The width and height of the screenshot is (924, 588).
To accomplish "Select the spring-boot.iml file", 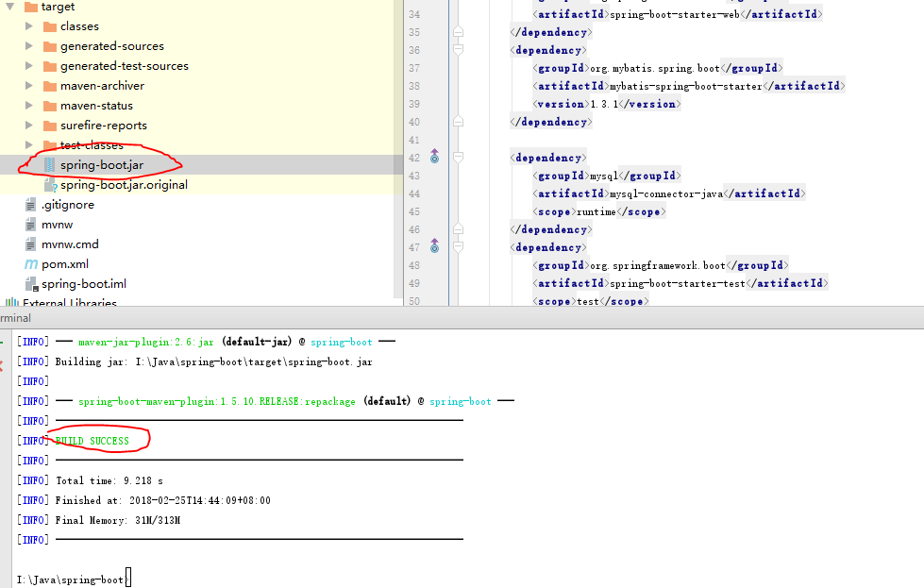I will [84, 284].
